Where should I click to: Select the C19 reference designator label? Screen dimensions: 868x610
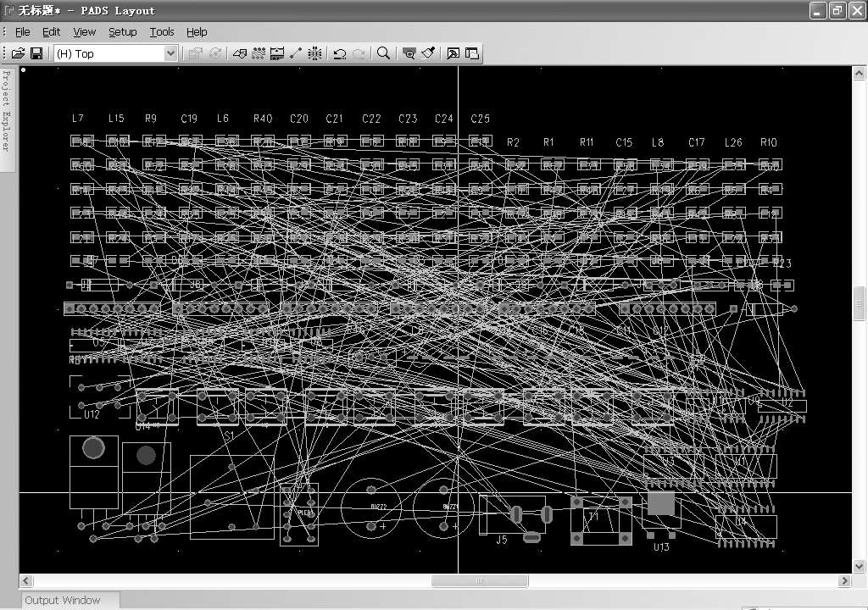pos(189,119)
